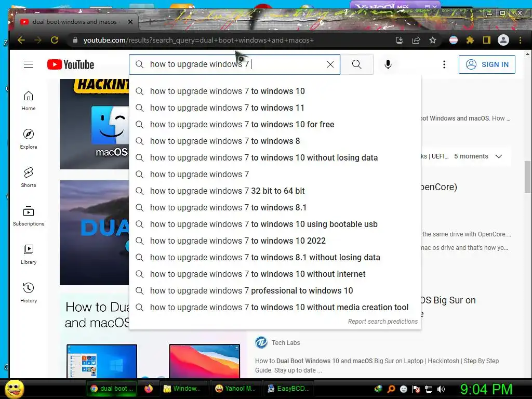Select suggestion ending 'to windows 8.1'

click(275, 207)
